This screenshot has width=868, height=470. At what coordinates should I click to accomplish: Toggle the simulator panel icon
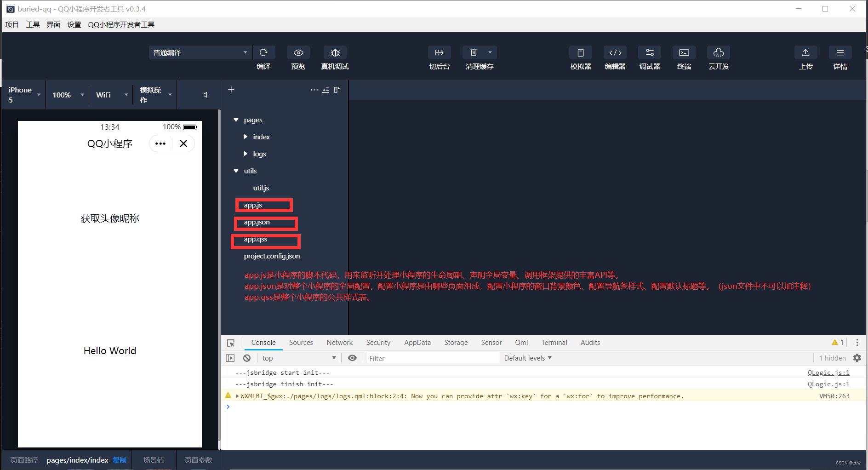[581, 52]
